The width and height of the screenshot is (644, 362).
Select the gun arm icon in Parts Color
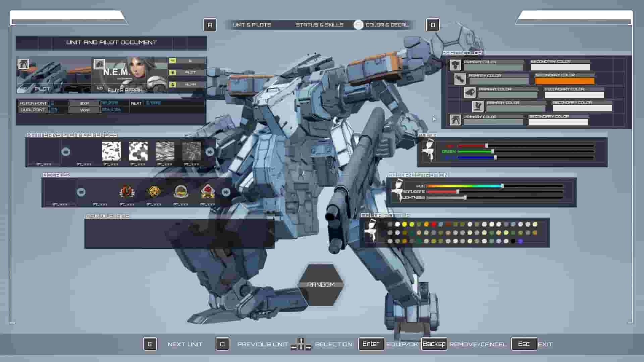coord(470,93)
